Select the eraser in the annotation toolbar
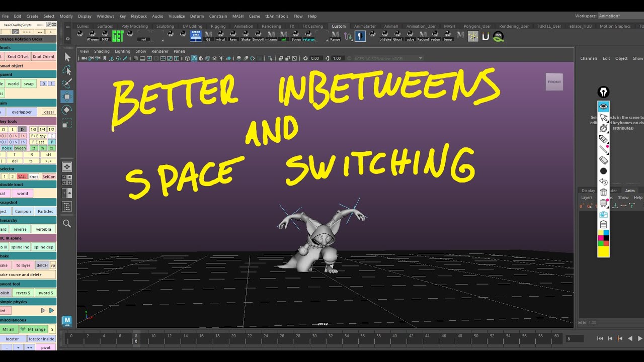644x362 pixels. coord(603,160)
